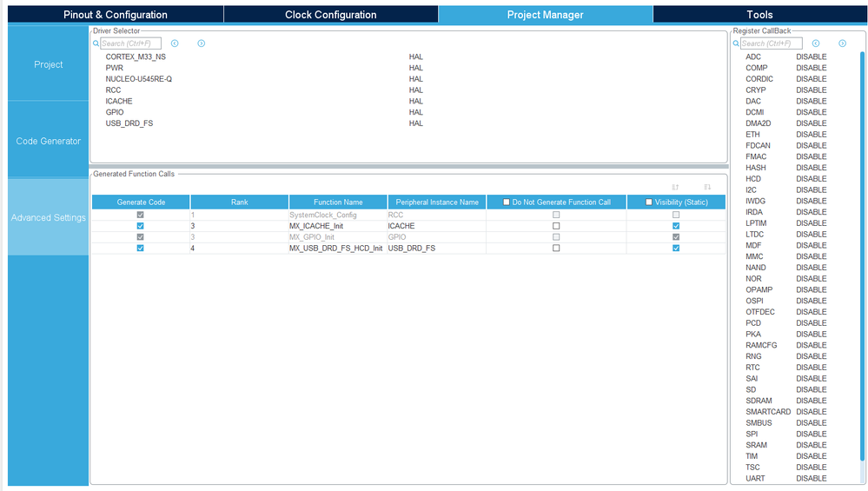The height and width of the screenshot is (491, 868).
Task: Toggle Generate Code for MX_USB_DRD_FS_HCD_Init
Action: (140, 248)
